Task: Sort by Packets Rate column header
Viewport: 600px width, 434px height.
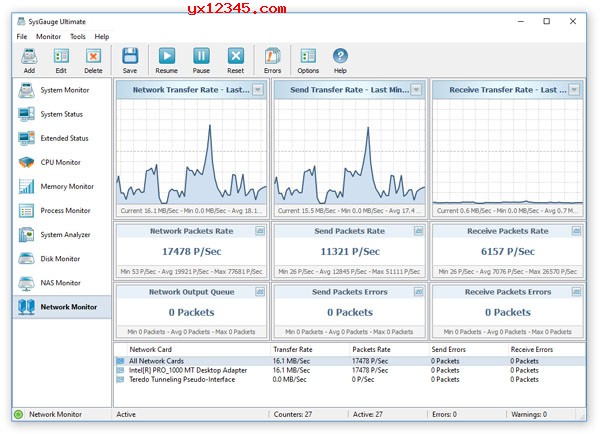Action: (371, 349)
